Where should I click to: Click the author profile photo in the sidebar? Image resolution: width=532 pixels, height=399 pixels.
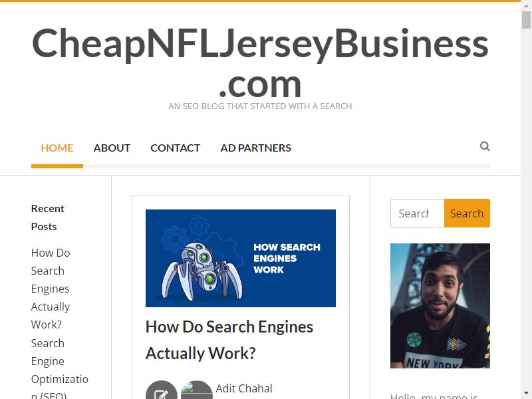440,306
